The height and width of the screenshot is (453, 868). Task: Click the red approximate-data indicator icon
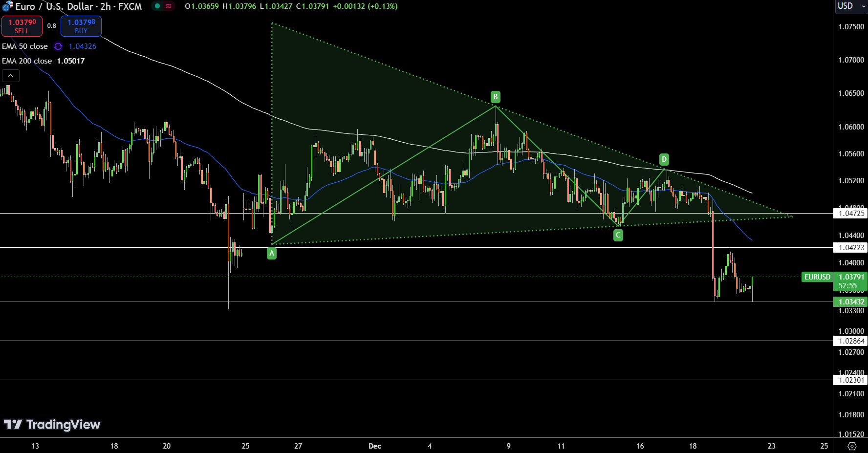169,6
